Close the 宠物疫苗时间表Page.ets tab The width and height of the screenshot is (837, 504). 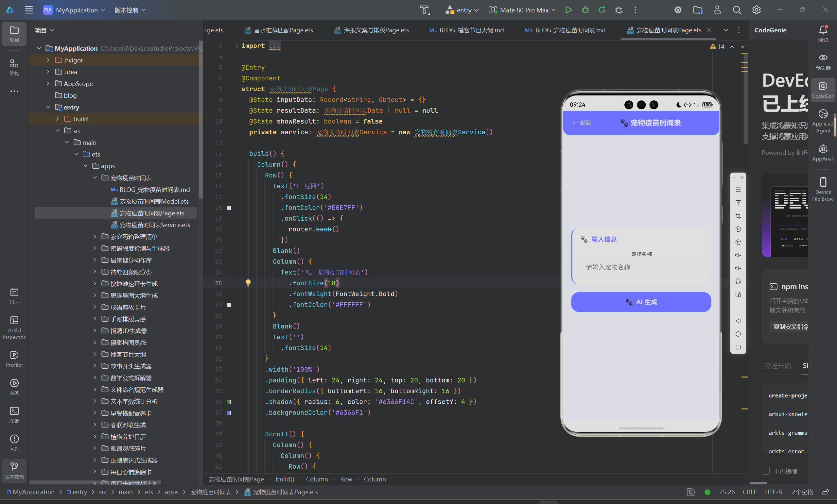pyautogui.click(x=709, y=30)
